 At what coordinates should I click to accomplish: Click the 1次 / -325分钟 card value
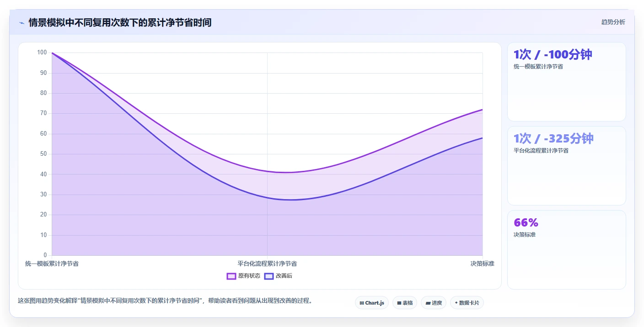click(x=553, y=139)
